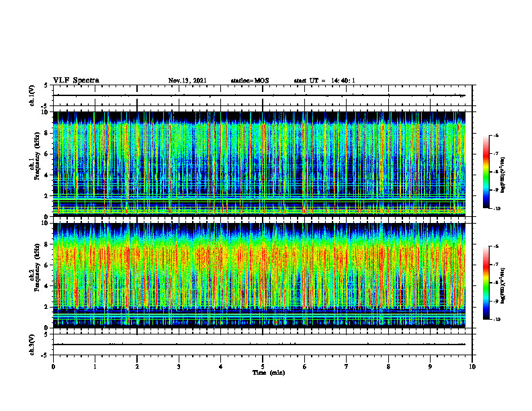Screen dimensions: 532x411
Task: Click the ch.3(V) waveform strip at bottom
Action: tap(263, 345)
